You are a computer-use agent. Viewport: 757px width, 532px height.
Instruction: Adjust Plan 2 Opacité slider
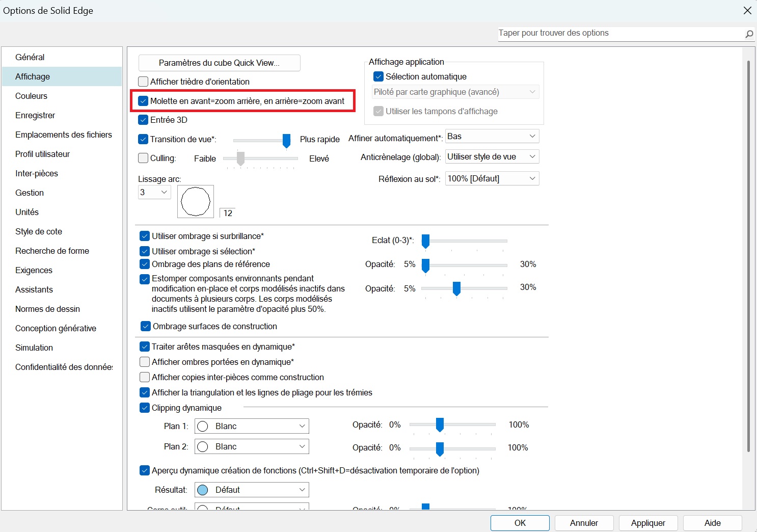pyautogui.click(x=440, y=449)
